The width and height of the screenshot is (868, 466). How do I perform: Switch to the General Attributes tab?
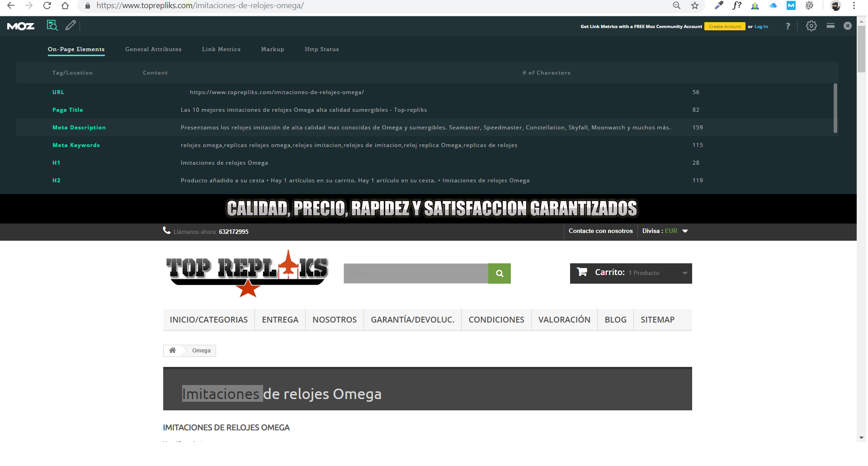point(153,49)
